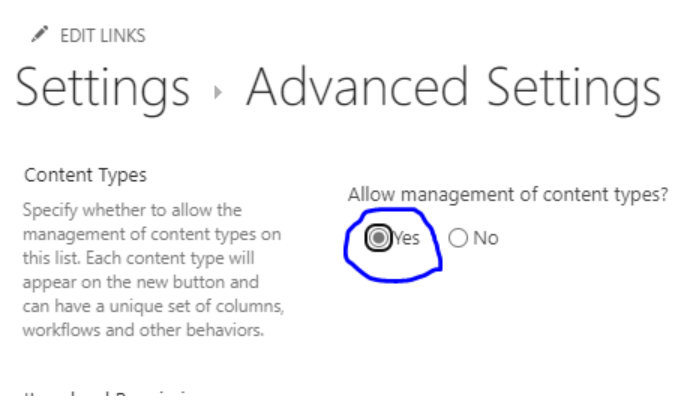Image resolution: width=683 pixels, height=414 pixels.
Task: Click the line reading management of content types on
Action: tap(150, 235)
